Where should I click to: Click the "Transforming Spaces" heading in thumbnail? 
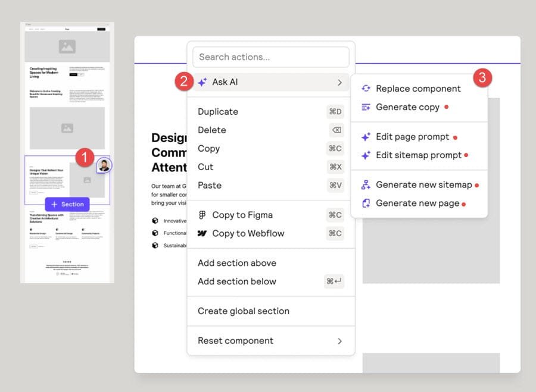point(46,218)
